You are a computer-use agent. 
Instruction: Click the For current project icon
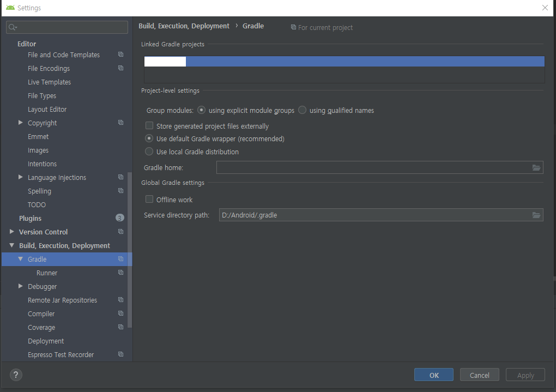click(293, 27)
